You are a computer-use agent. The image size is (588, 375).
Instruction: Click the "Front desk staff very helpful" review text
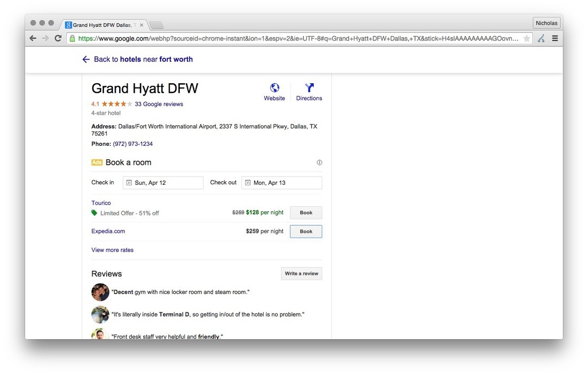click(x=167, y=337)
